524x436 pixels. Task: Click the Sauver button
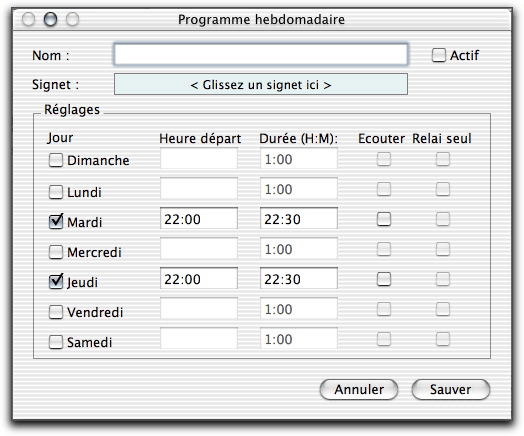[451, 390]
